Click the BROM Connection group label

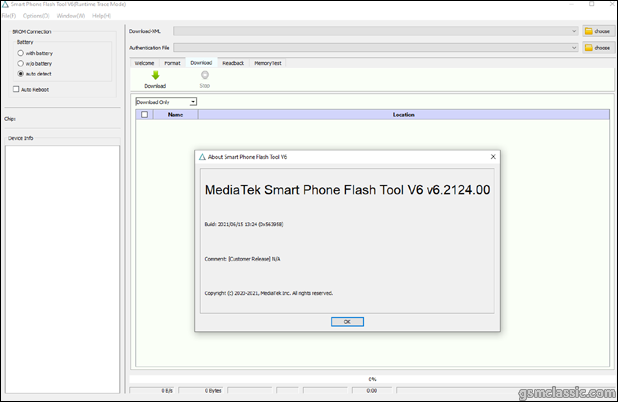click(32, 32)
